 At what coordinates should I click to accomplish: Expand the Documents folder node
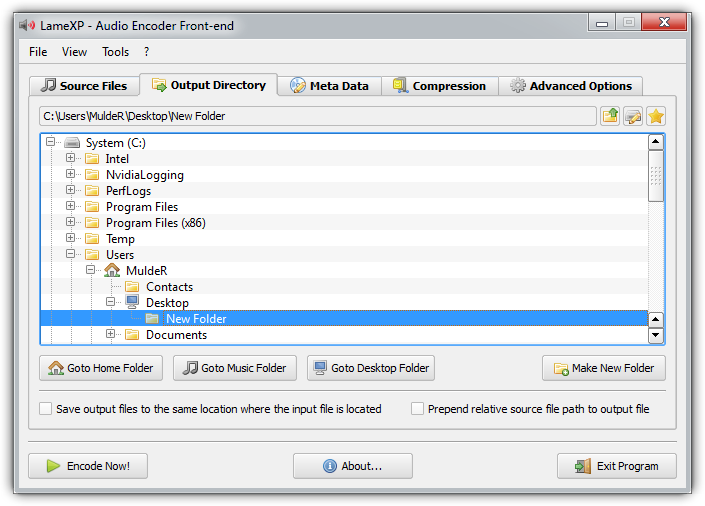111,334
